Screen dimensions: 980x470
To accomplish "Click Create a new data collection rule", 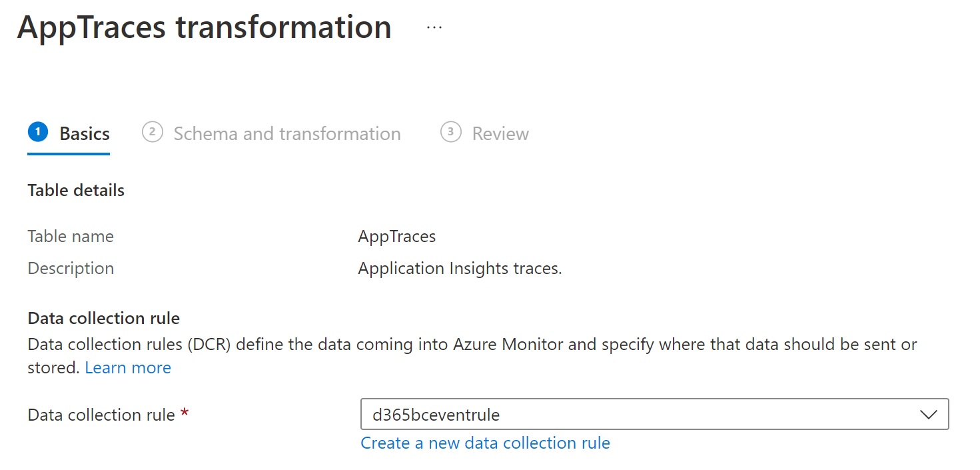I will pos(485,443).
